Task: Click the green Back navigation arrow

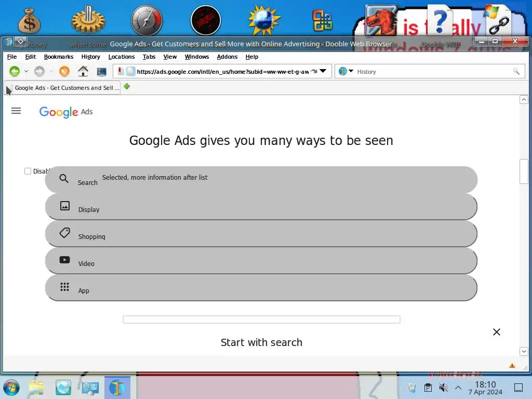Action: [14, 71]
